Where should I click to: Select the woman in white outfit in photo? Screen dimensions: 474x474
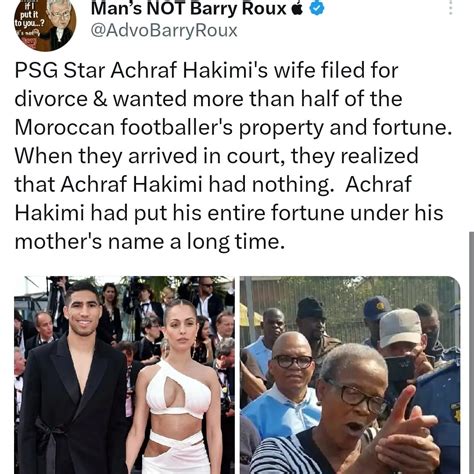pos(178,388)
